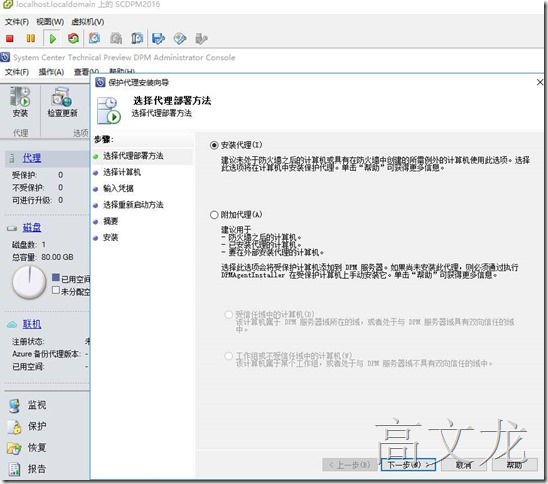Viewport: 548px width, 484px height.
Task: Click the disk capacity pie chart
Action: [x=29, y=282]
